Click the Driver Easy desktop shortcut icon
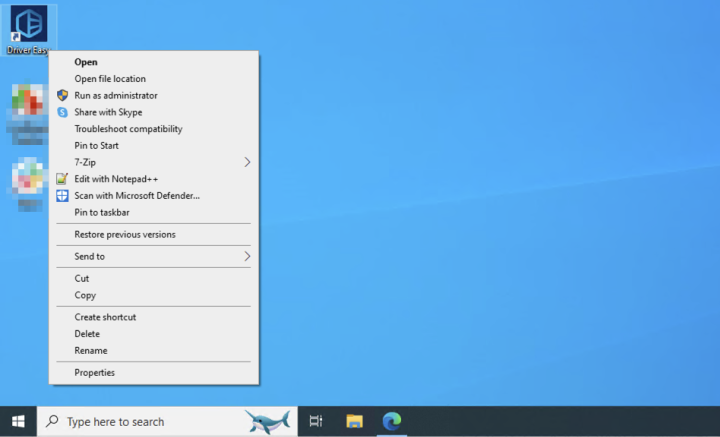The width and height of the screenshot is (720, 437). (28, 25)
